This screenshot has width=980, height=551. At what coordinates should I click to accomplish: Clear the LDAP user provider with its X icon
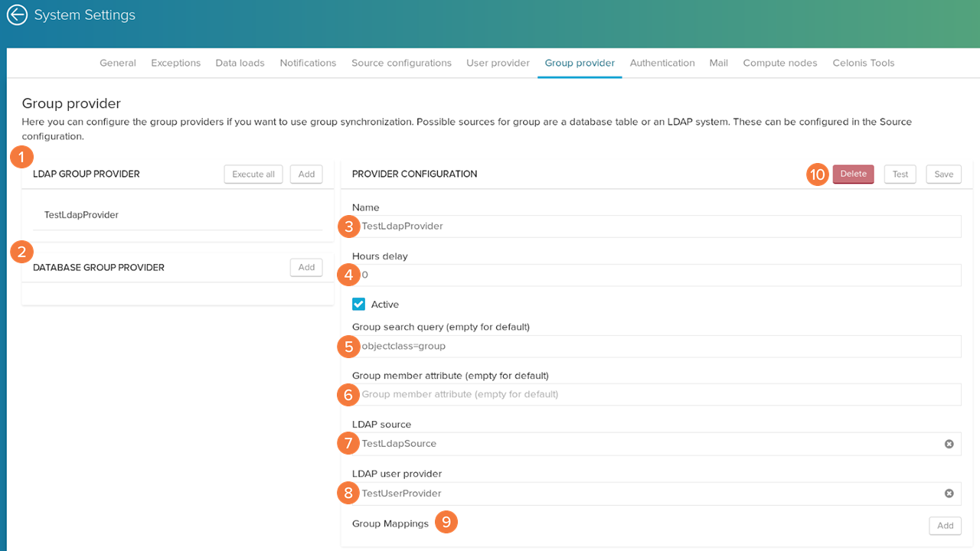click(949, 494)
